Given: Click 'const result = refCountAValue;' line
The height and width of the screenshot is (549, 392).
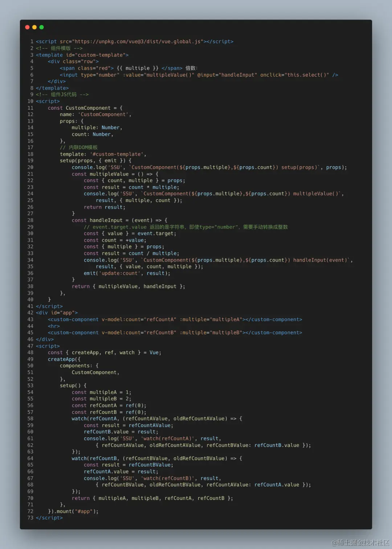Looking at the screenshot, I should click(x=128, y=425).
